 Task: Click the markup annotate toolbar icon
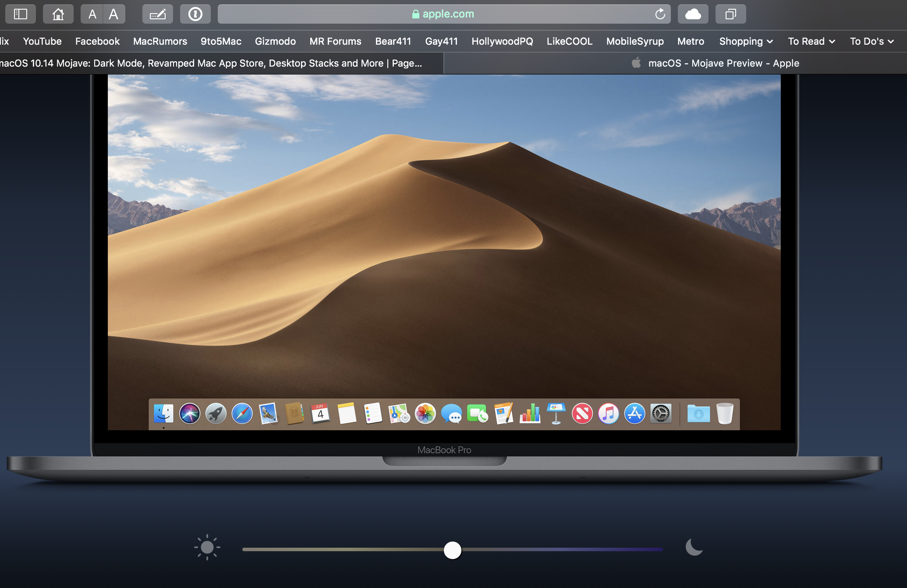coord(158,14)
